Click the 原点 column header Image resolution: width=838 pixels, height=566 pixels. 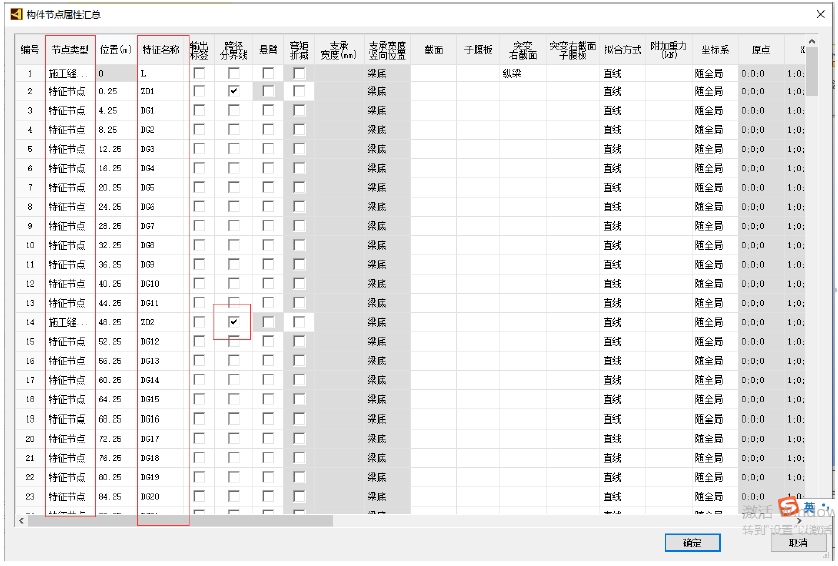pos(761,50)
